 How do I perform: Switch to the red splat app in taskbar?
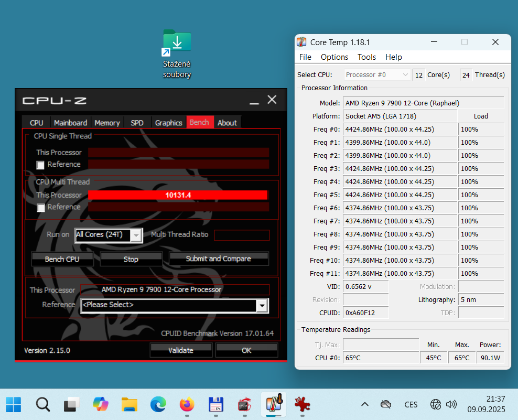click(303, 404)
